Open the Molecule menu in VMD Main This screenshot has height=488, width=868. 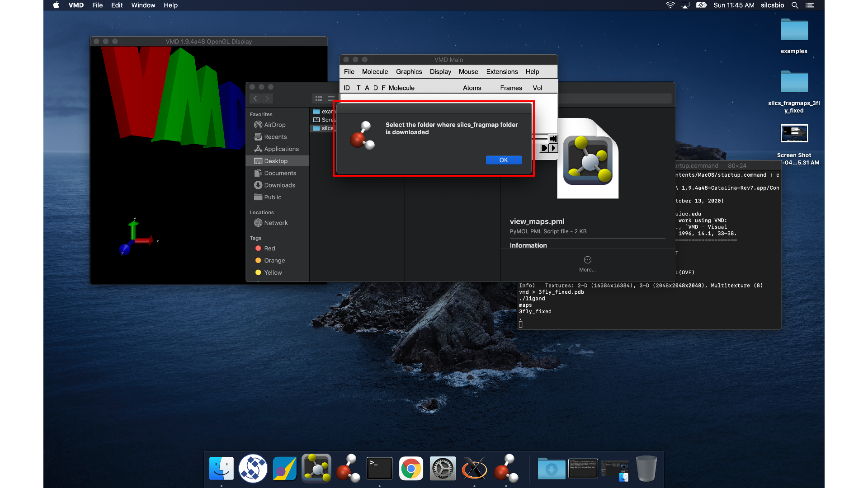(x=375, y=71)
